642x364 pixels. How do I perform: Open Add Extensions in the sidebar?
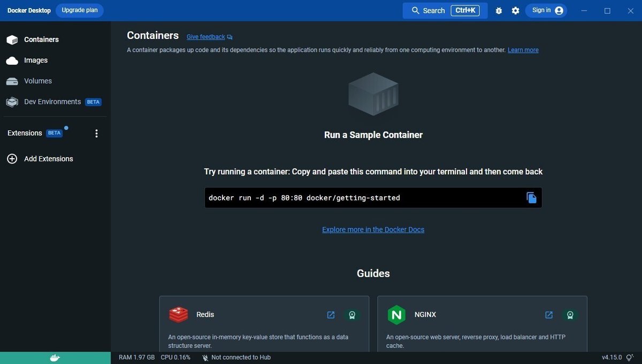(x=49, y=159)
